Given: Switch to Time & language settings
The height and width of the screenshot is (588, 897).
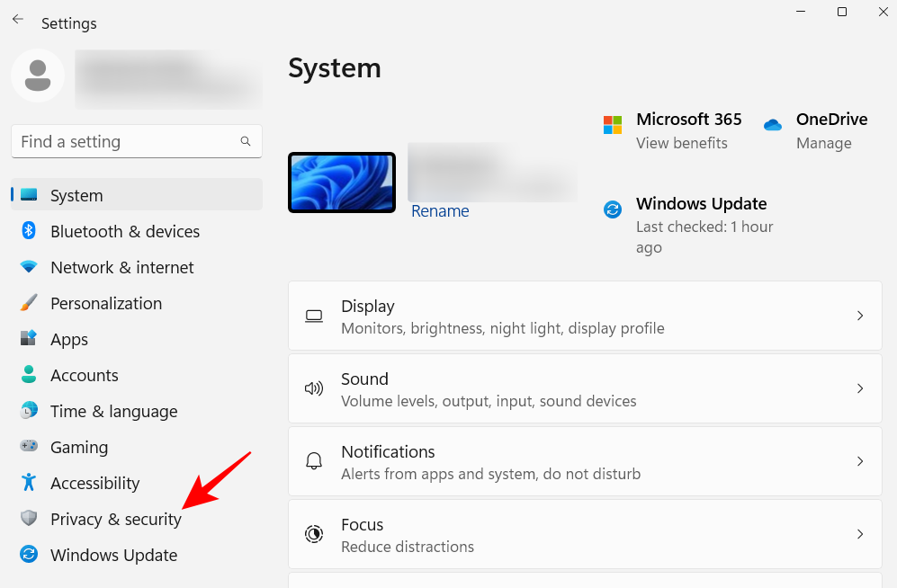Looking at the screenshot, I should (113, 411).
